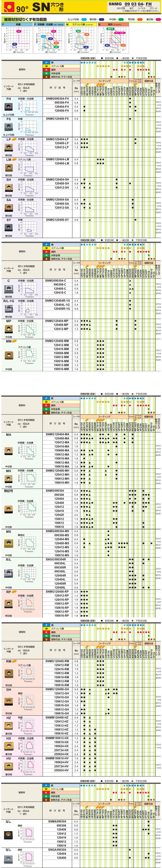Click part number SNMG120408-RP
The image size is (162, 868).
click(57, 591)
